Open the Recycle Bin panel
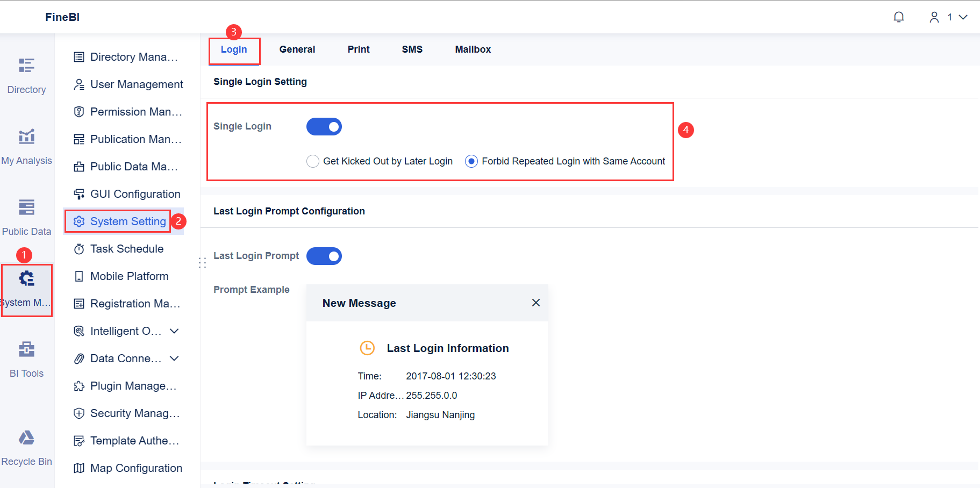Screen dimensions: 980x488 pos(26,447)
